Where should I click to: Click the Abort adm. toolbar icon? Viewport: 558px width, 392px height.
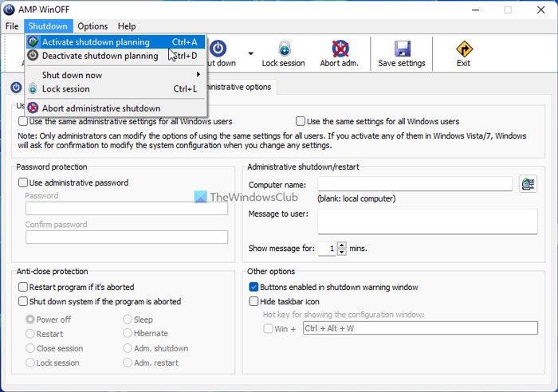(x=340, y=49)
